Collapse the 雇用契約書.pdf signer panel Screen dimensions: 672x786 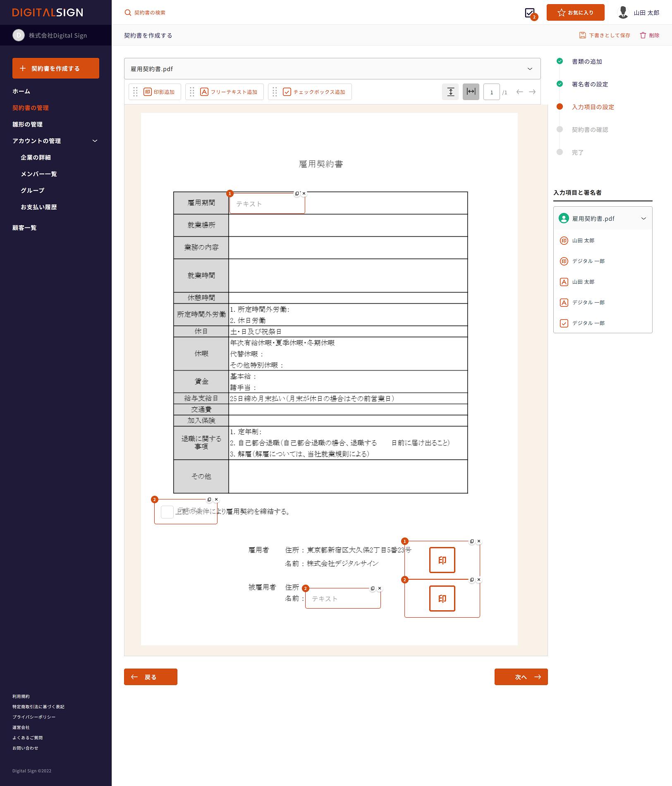click(x=643, y=219)
